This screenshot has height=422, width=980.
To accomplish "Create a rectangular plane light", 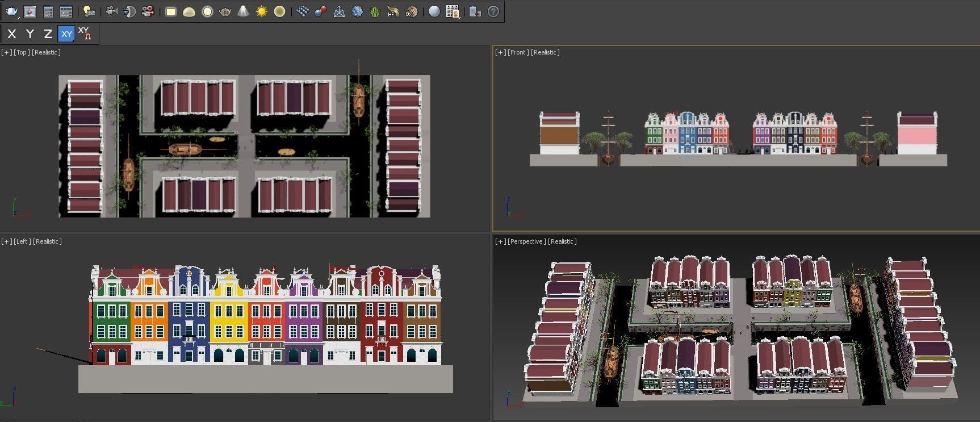I will point(171,11).
